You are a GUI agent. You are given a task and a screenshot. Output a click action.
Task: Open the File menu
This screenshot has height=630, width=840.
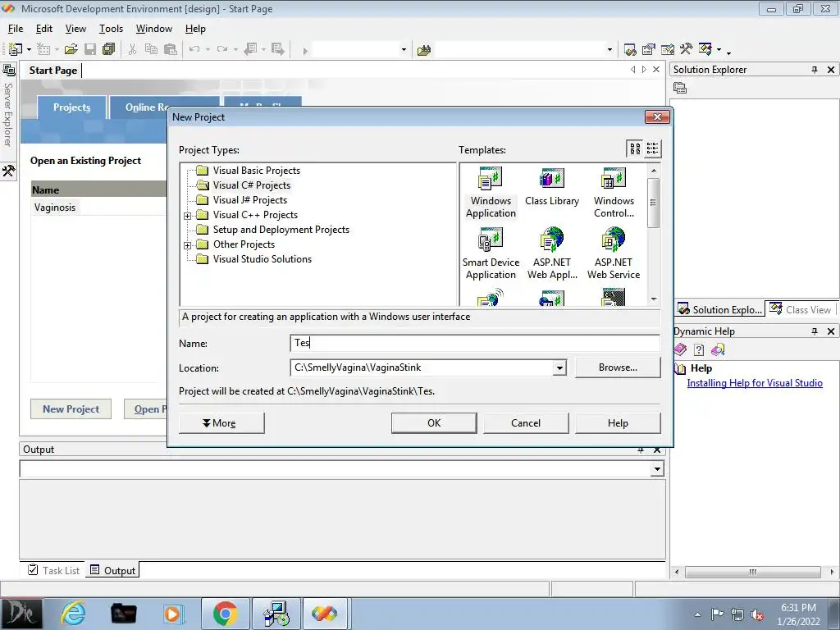click(x=16, y=29)
